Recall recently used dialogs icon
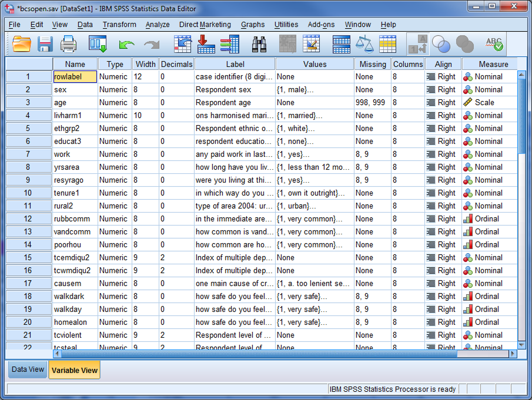Screen dimensions: 532x400 [x=98, y=44]
